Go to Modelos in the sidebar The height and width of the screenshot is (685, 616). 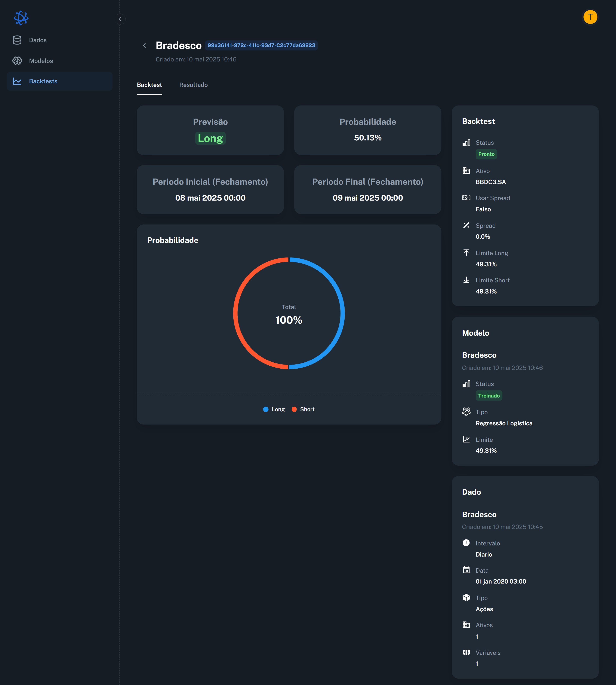pos(60,61)
